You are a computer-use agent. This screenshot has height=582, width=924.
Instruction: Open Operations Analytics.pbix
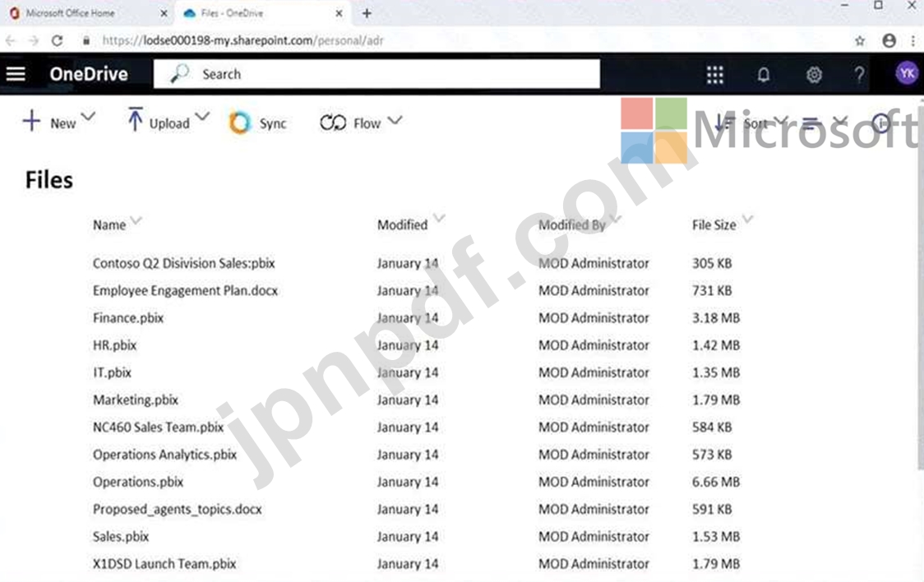[x=164, y=455]
